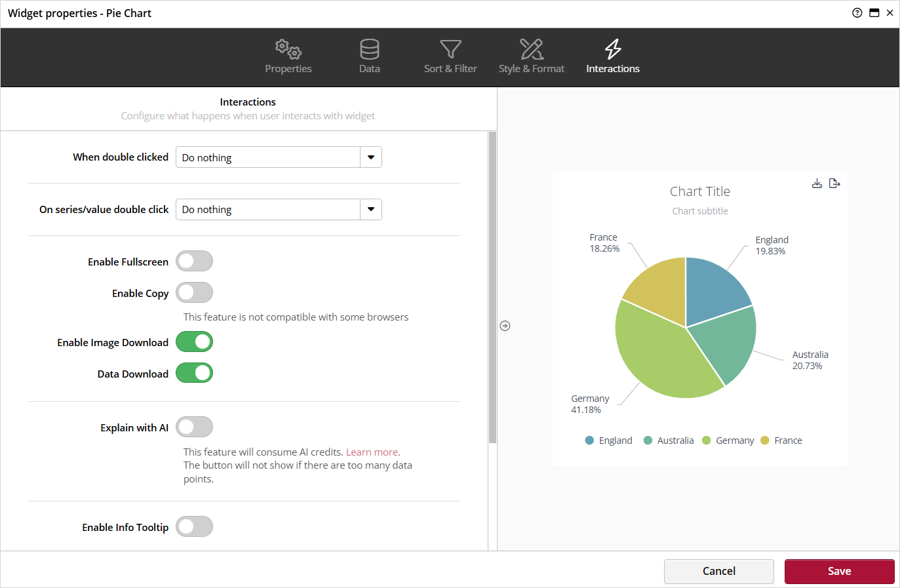Toggle Germany in the chart legend
900x588 pixels.
click(728, 441)
